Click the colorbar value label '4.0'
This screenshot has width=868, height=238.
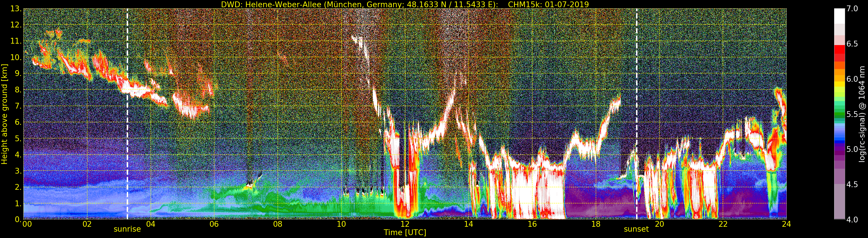(x=852, y=220)
